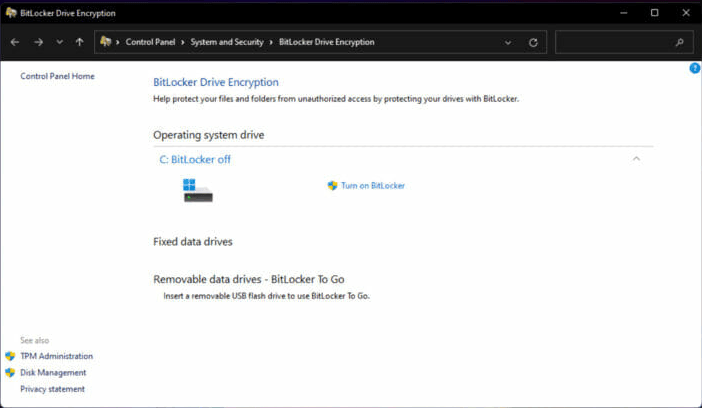
Task: Open TPM Administration
Action: click(x=56, y=356)
